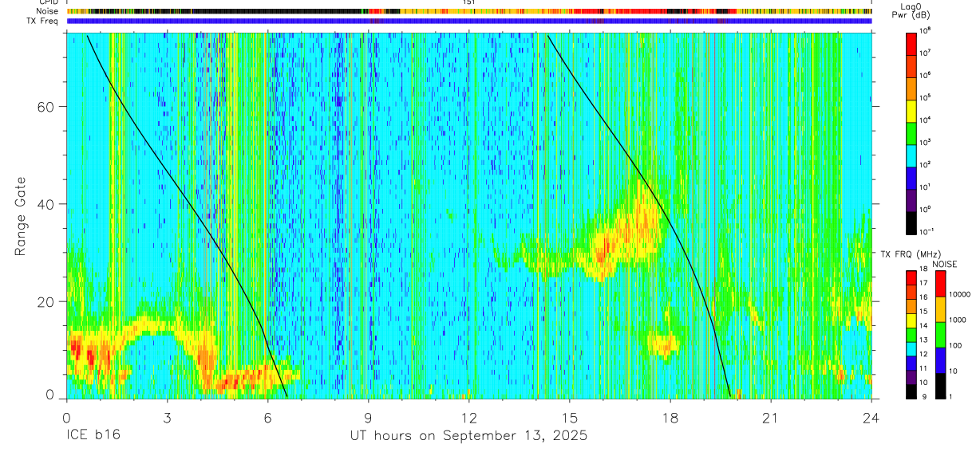Pick the purple segment of TX FRQ colorbar
980x452 pixels.
click(x=911, y=377)
